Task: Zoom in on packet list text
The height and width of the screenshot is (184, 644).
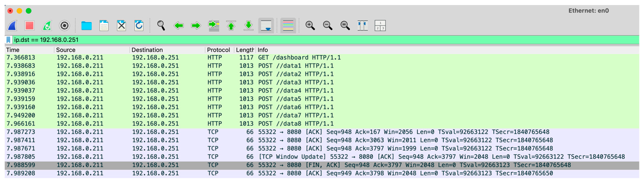Action: coord(310,26)
